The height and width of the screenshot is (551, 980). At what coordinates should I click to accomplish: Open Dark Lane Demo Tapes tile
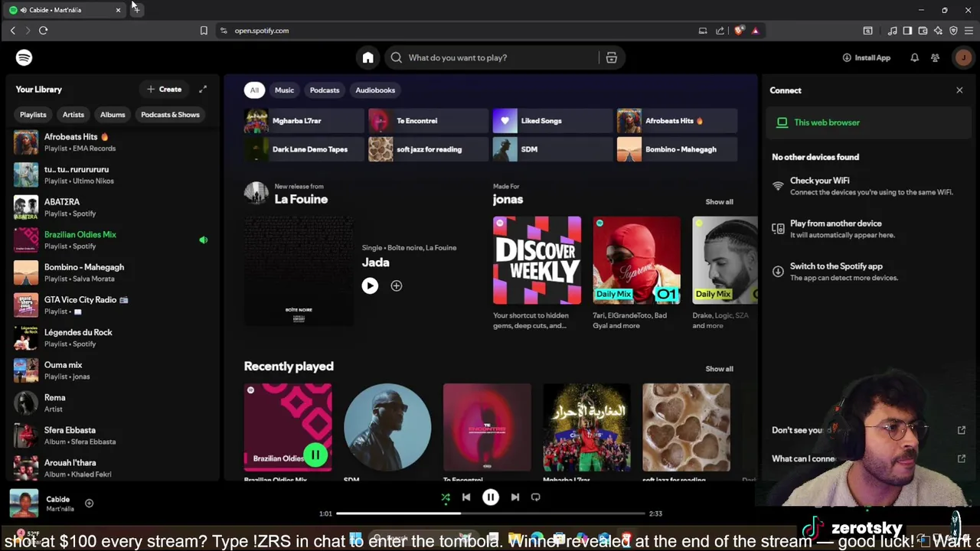click(x=305, y=149)
